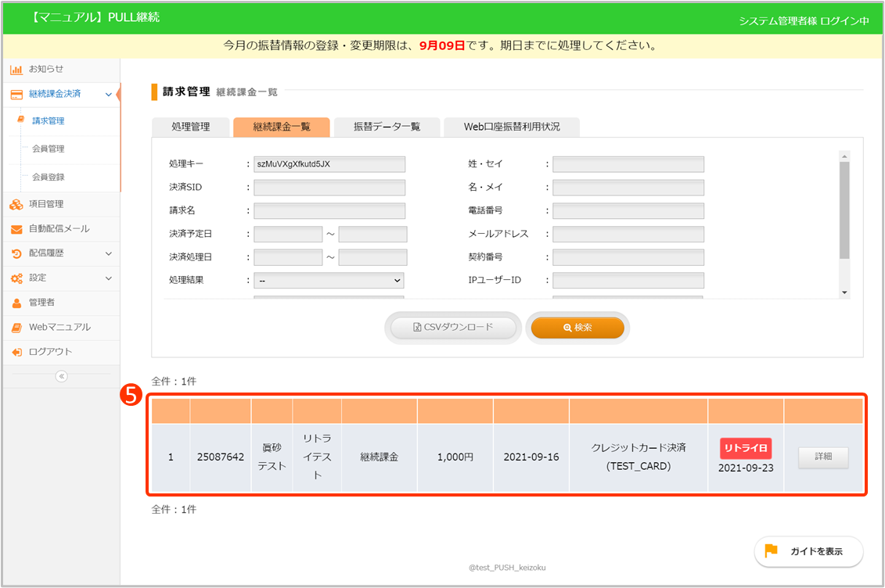Viewport: 885px width, 588px height.
Task: Collapse the sidebar with double-chevron button
Action: pyautogui.click(x=61, y=376)
